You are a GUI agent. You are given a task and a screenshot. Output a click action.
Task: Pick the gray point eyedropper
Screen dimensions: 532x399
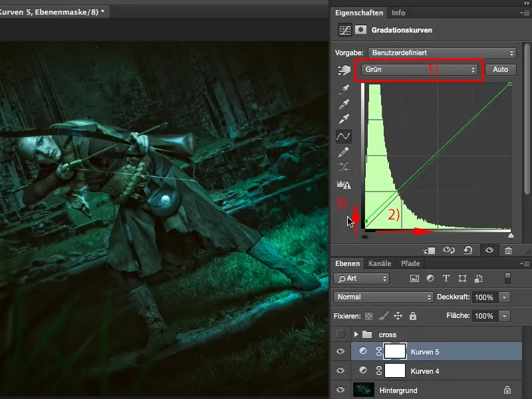[x=344, y=104]
